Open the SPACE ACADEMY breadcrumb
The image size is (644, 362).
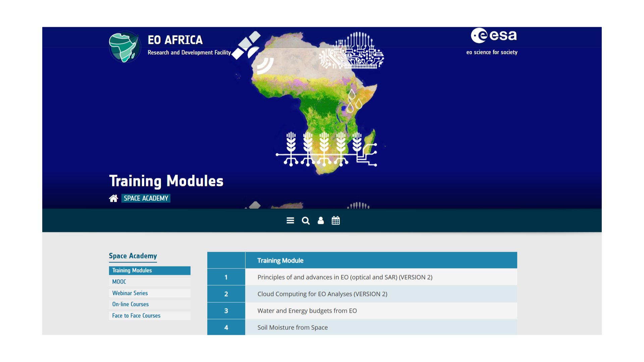(146, 198)
